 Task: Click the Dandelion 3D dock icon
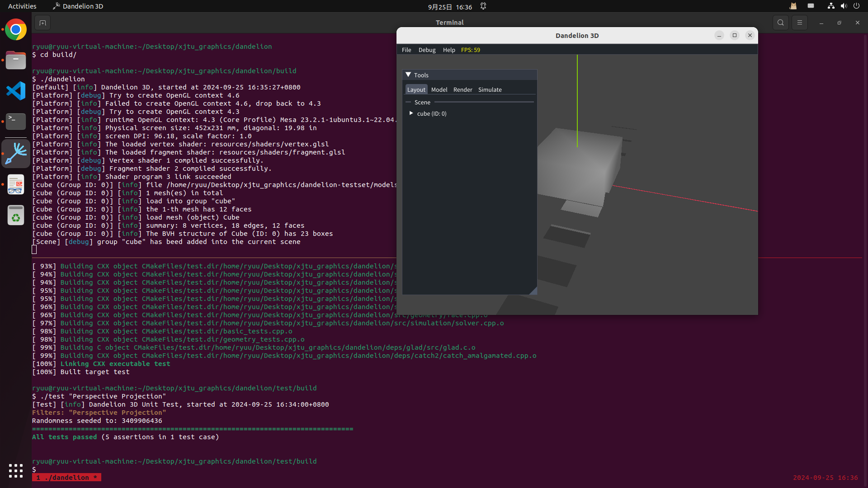[x=16, y=154]
